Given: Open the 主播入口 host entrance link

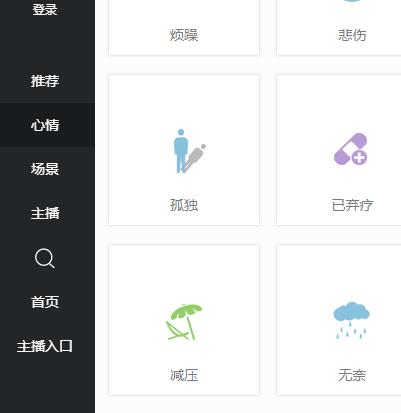Looking at the screenshot, I should (x=45, y=346).
